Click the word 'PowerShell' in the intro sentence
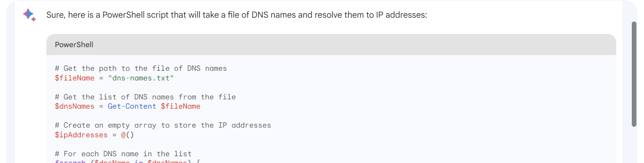644x163 pixels. coord(125,15)
